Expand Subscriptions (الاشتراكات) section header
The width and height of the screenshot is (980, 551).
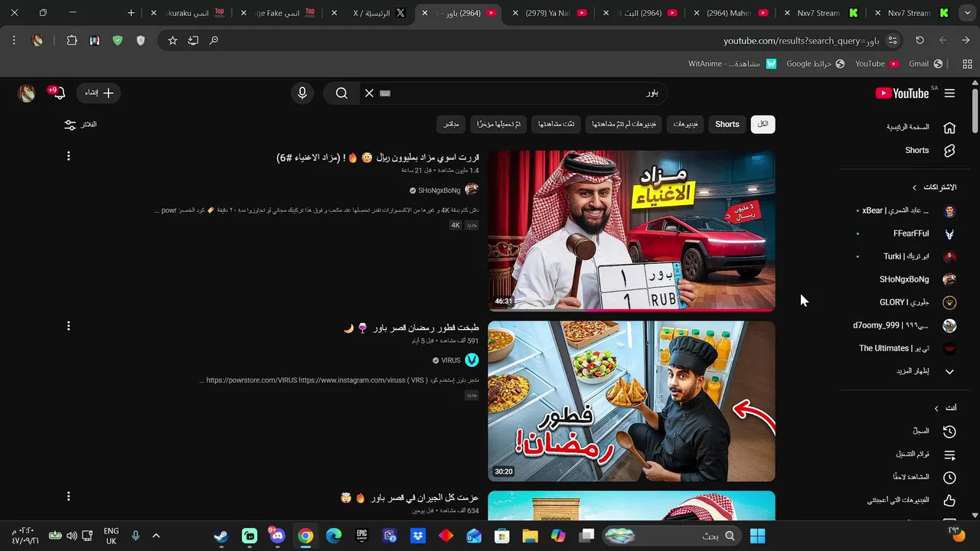pyautogui.click(x=934, y=187)
